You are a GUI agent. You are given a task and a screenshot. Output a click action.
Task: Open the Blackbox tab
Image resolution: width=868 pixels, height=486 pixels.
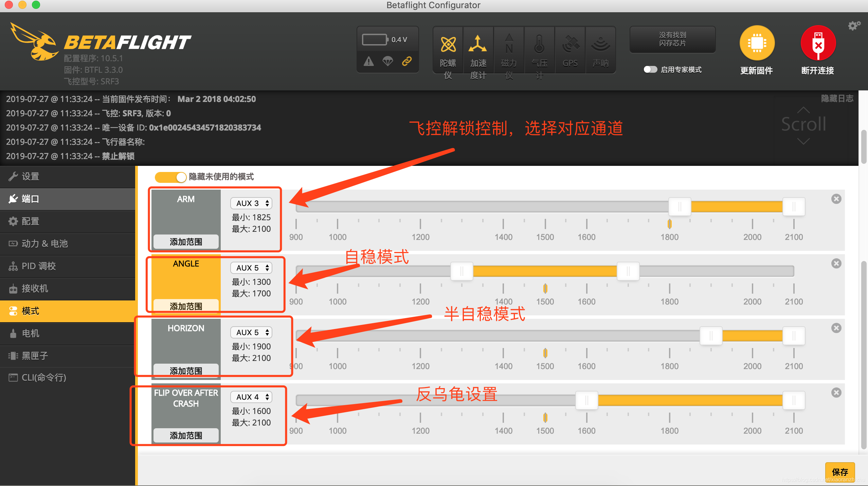(x=68, y=356)
